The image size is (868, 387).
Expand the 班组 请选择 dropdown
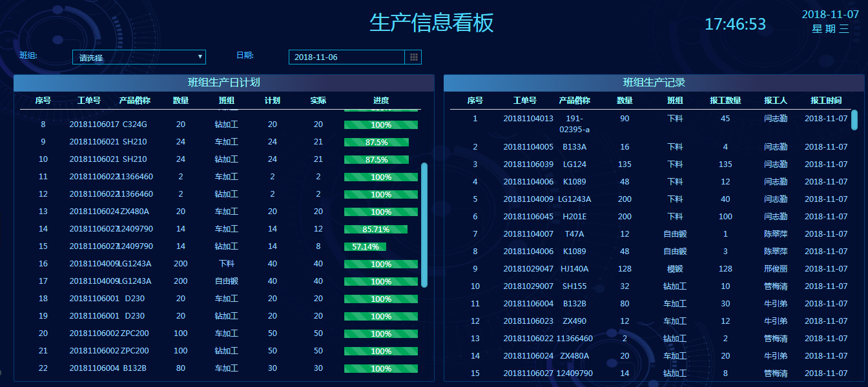pos(139,57)
